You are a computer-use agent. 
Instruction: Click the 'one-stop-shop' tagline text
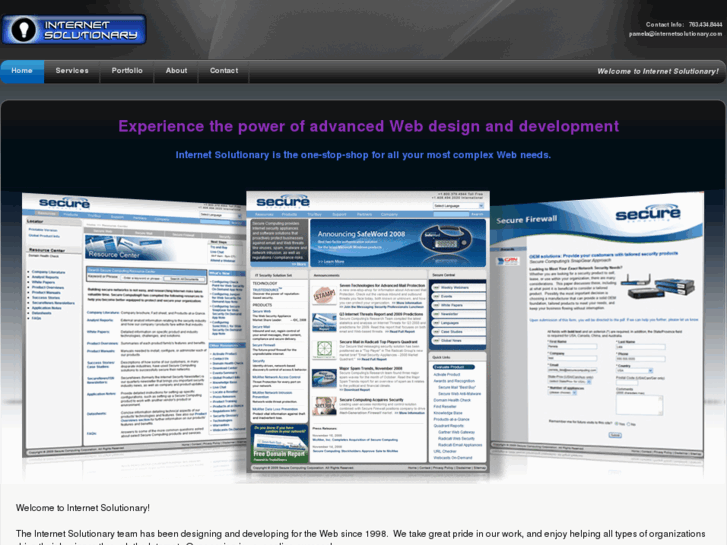click(x=363, y=155)
